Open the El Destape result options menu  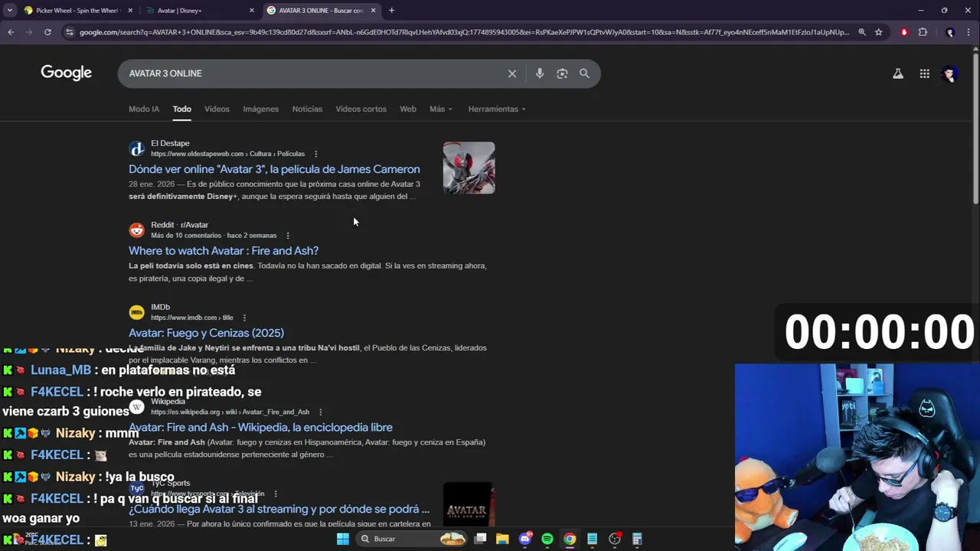315,154
